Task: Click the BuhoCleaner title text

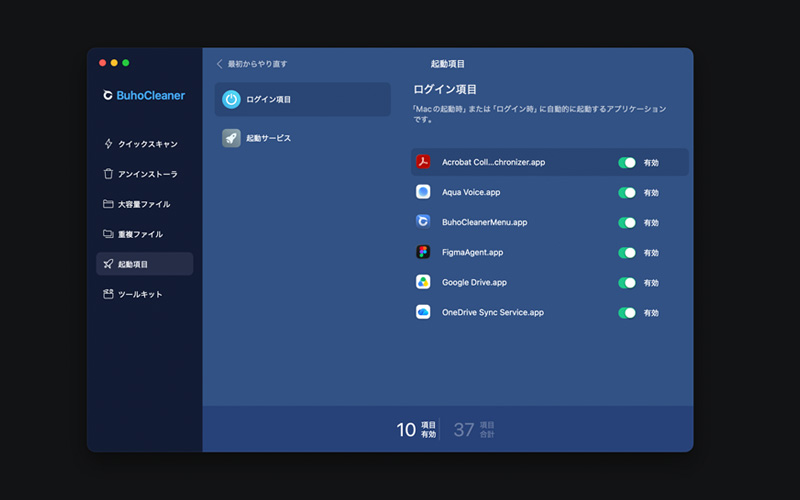Action: click(x=151, y=95)
